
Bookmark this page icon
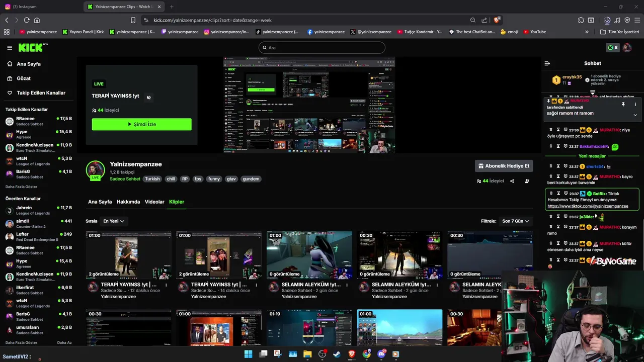click(133, 20)
